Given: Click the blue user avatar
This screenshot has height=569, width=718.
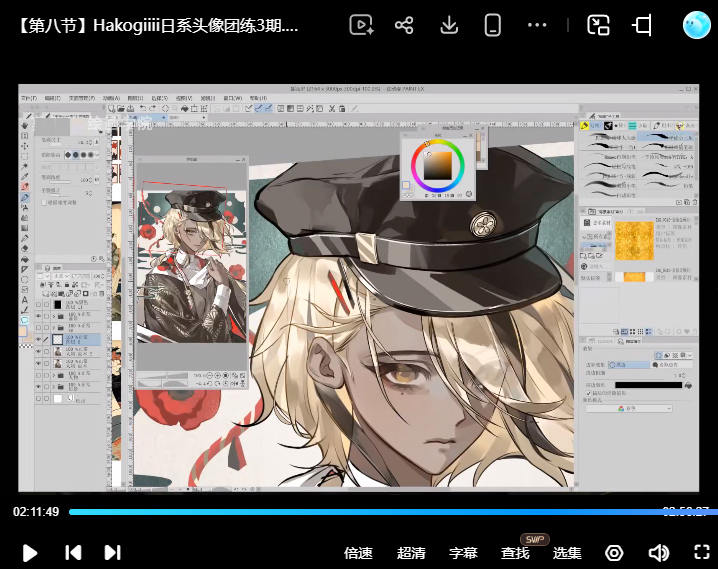Looking at the screenshot, I should [696, 25].
